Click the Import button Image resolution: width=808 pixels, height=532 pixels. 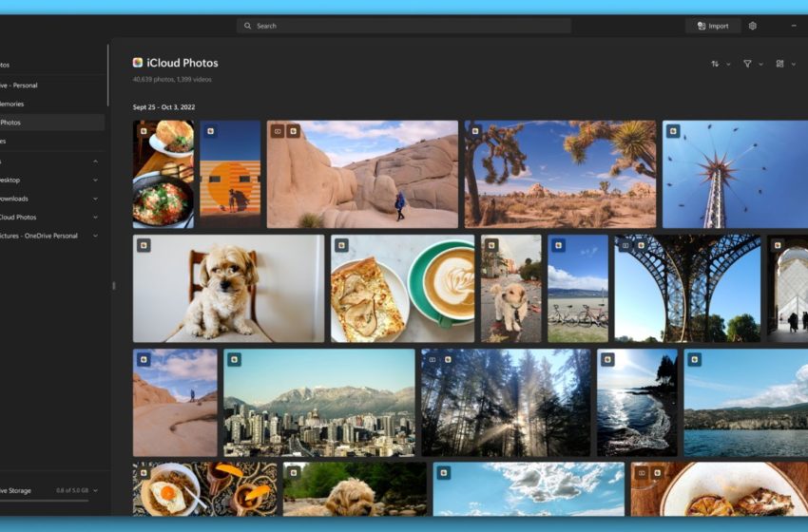click(x=712, y=26)
